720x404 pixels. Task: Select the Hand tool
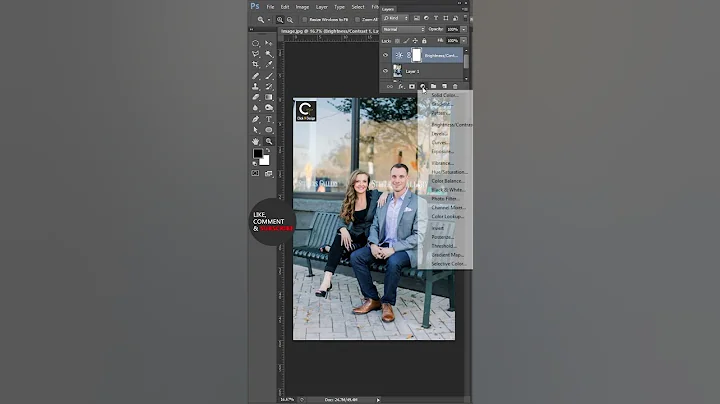coord(256,141)
